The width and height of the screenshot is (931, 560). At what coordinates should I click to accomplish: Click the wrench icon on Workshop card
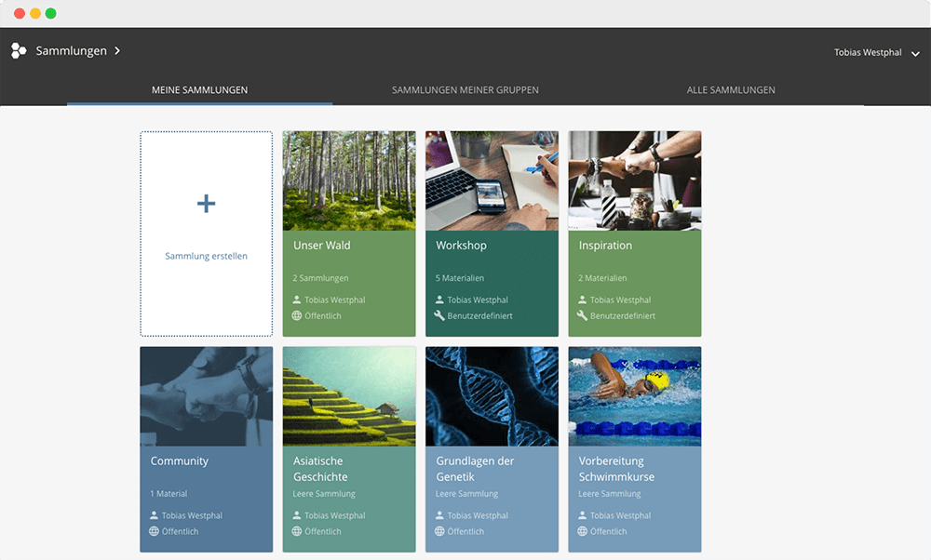point(440,315)
